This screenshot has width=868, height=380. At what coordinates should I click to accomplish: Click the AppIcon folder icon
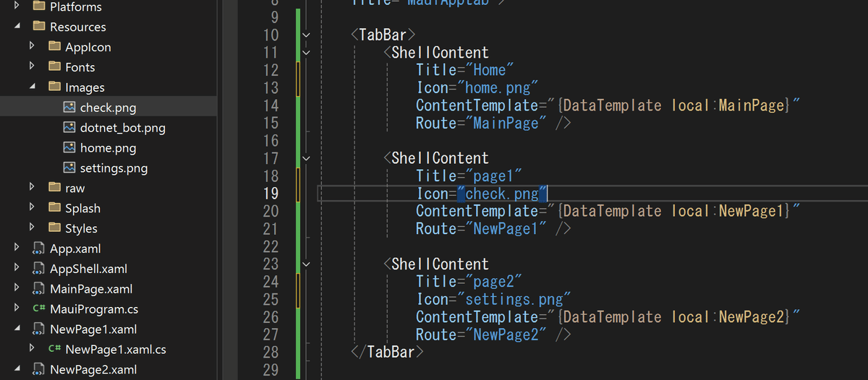coord(54,47)
